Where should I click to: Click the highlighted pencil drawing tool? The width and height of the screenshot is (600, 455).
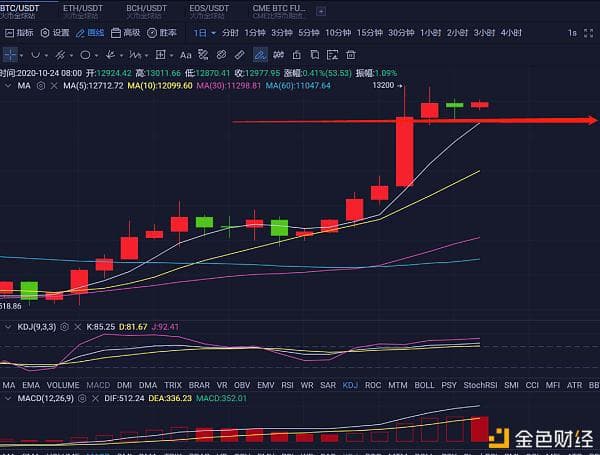point(260,55)
